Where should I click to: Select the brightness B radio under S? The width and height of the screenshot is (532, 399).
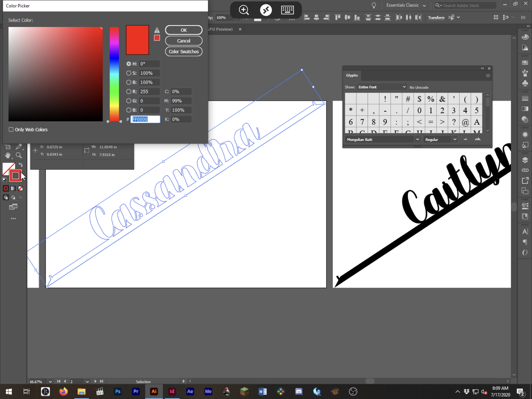(129, 82)
